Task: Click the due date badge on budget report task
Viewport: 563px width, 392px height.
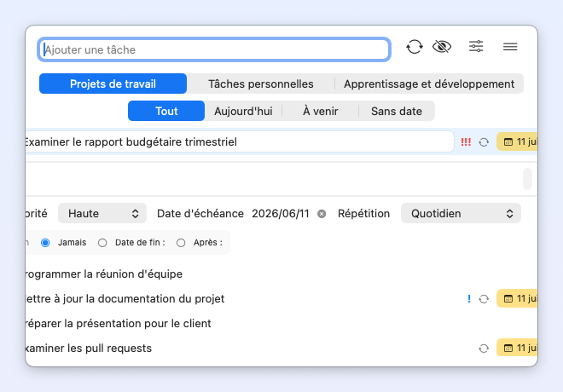Action: click(517, 141)
